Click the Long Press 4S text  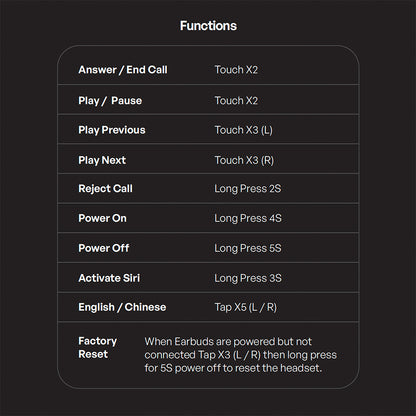coord(248,218)
